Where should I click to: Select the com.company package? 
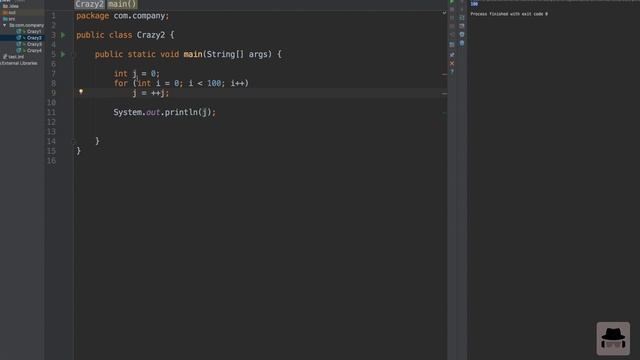click(x=26, y=25)
